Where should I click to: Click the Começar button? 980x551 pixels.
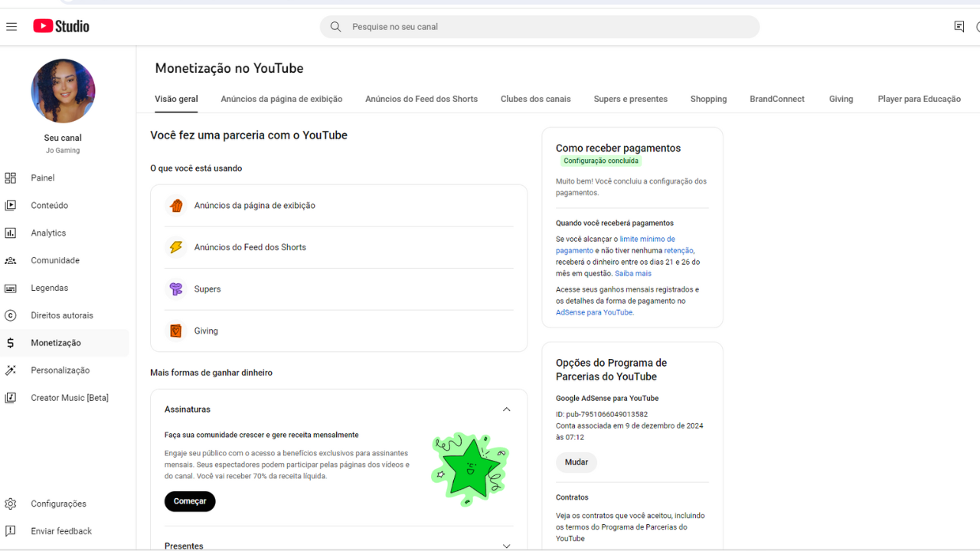coord(190,502)
